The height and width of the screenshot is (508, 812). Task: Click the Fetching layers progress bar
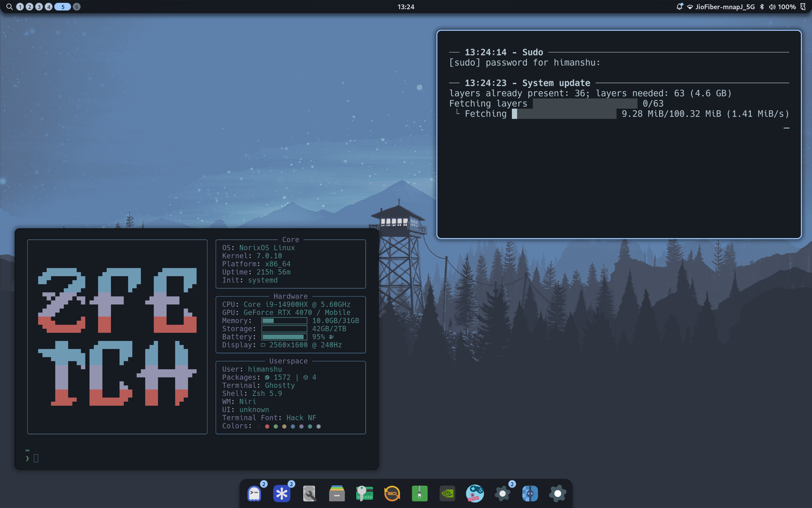585,104
